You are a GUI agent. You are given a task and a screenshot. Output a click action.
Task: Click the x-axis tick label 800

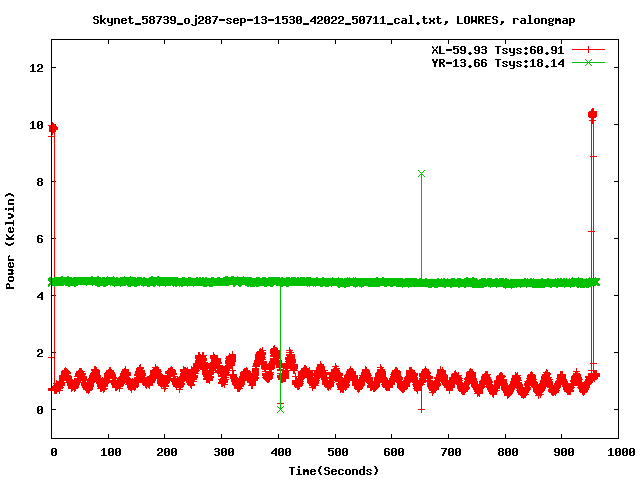pos(507,452)
